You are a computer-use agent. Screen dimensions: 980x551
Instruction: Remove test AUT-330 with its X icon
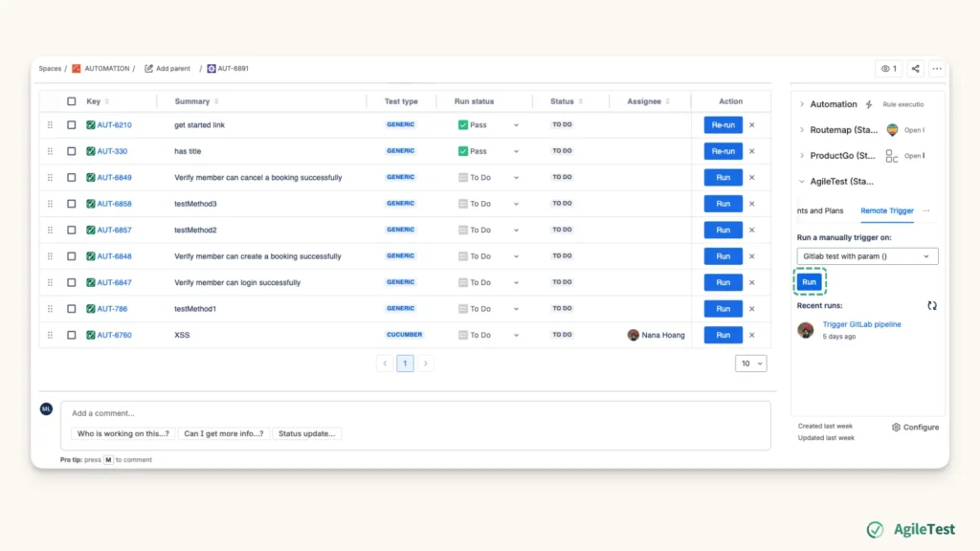tap(752, 151)
